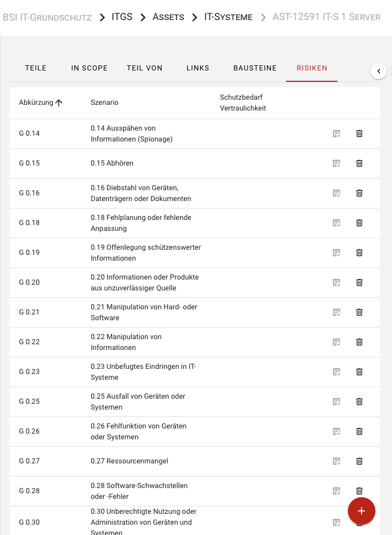
Task: Delete the G 0.18 risk entry
Action: tap(359, 223)
